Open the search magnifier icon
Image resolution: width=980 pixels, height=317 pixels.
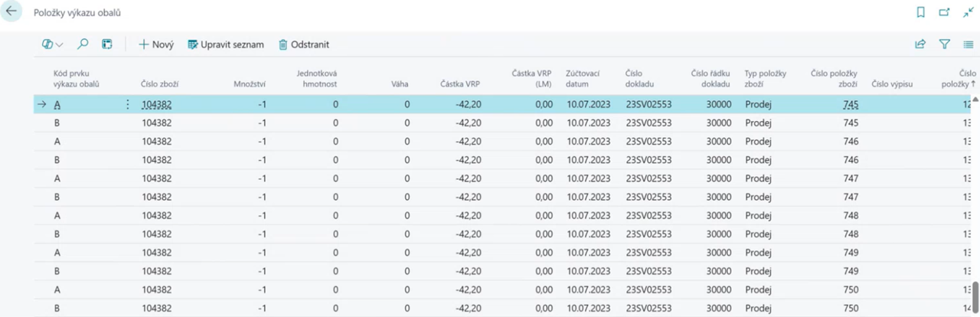coord(83,44)
